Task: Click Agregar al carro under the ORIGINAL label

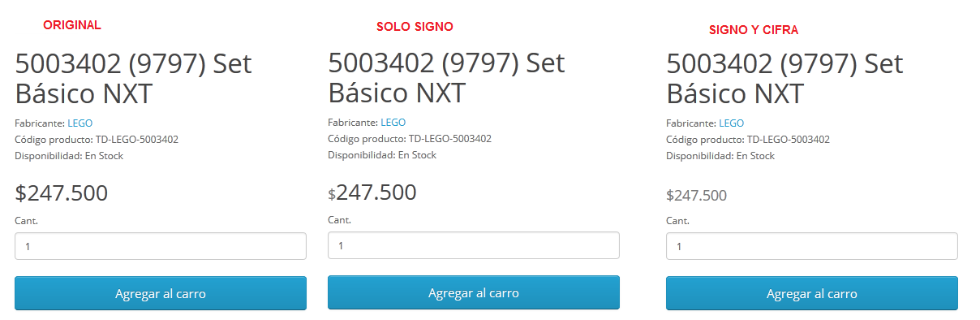Action: [x=161, y=293]
